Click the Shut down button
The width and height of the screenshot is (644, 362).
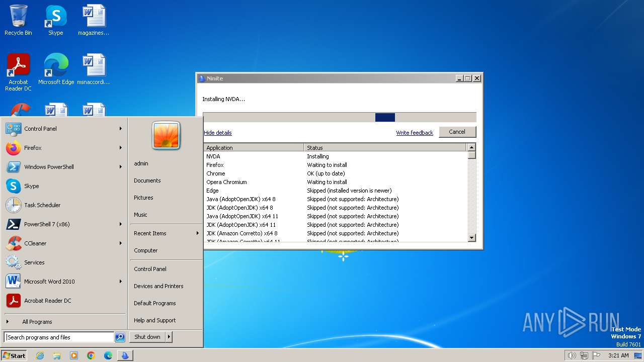(x=147, y=337)
